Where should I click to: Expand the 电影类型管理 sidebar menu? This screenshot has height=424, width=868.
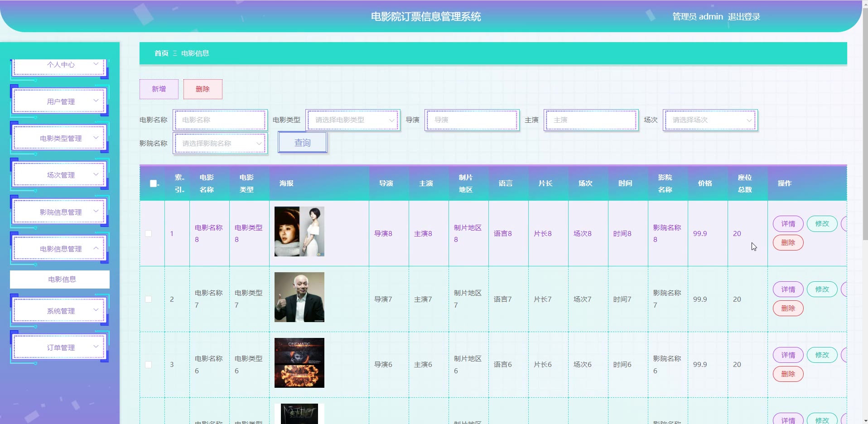click(x=59, y=138)
